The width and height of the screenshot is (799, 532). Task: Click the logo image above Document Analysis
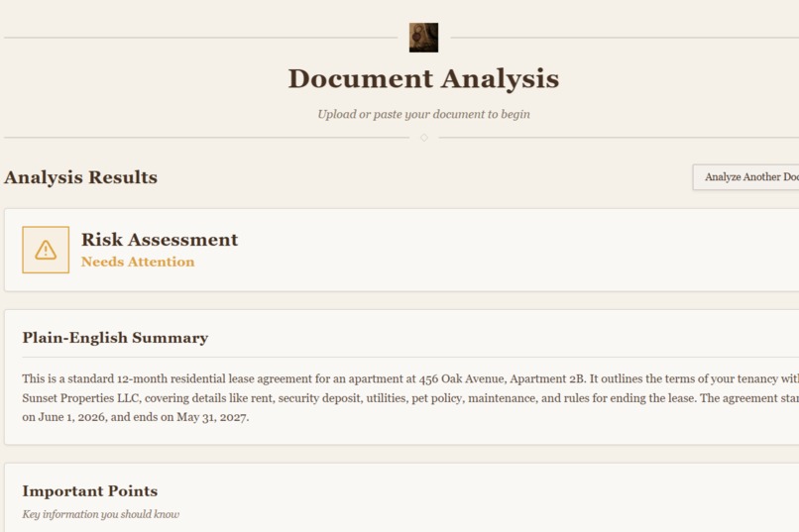(x=423, y=38)
